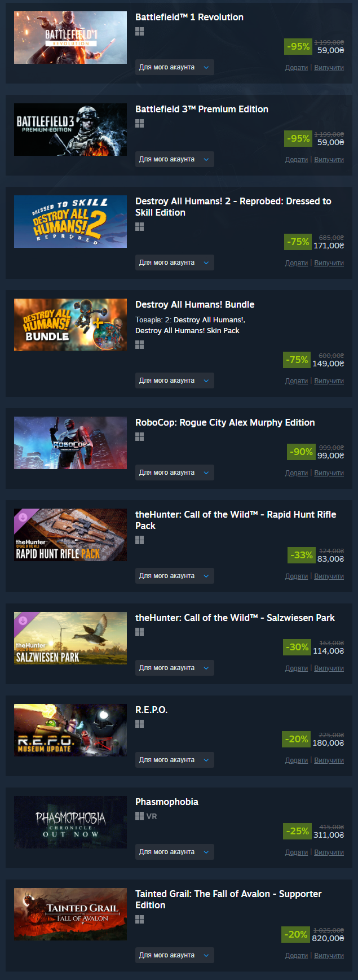Click the Windows icon under Destroy All Humans! Bundle
Screen dimensions: 358x980
click(x=139, y=345)
